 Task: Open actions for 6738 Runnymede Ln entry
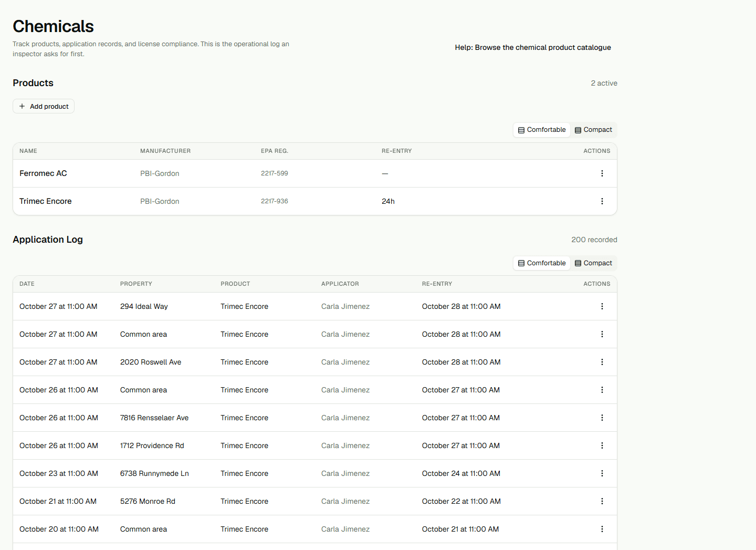tap(602, 473)
